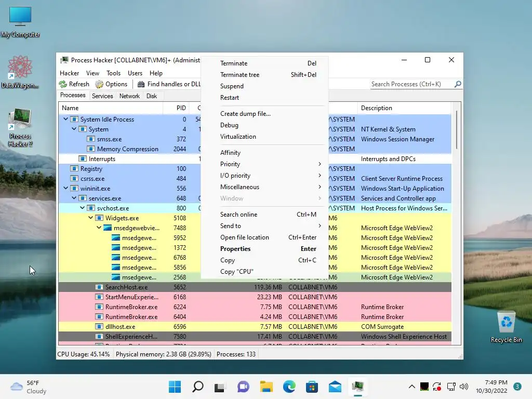This screenshot has width=532, height=399.
Task: Click the SearchHost.exe process icon
Action: click(99, 287)
